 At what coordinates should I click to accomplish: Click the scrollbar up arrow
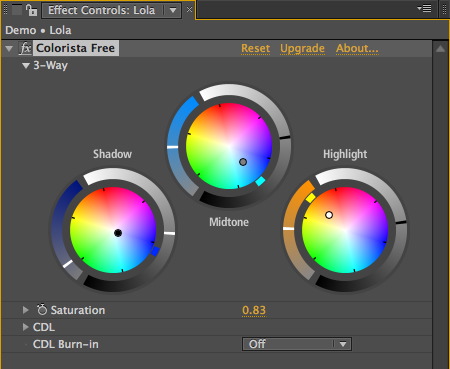[x=440, y=49]
